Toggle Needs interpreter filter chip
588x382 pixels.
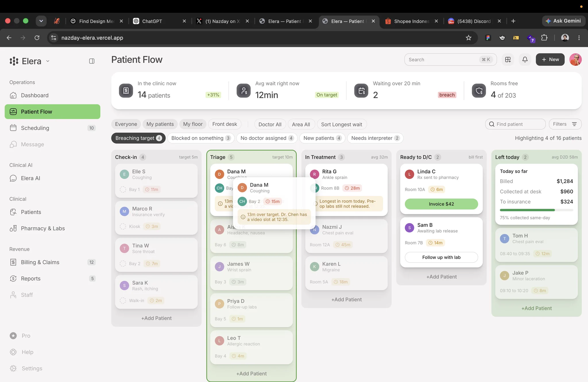375,138
